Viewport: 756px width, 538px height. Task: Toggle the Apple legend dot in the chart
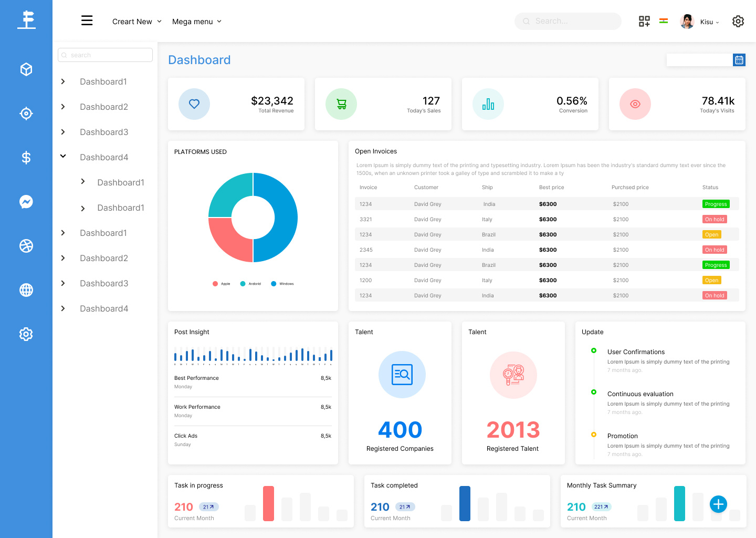(x=215, y=284)
